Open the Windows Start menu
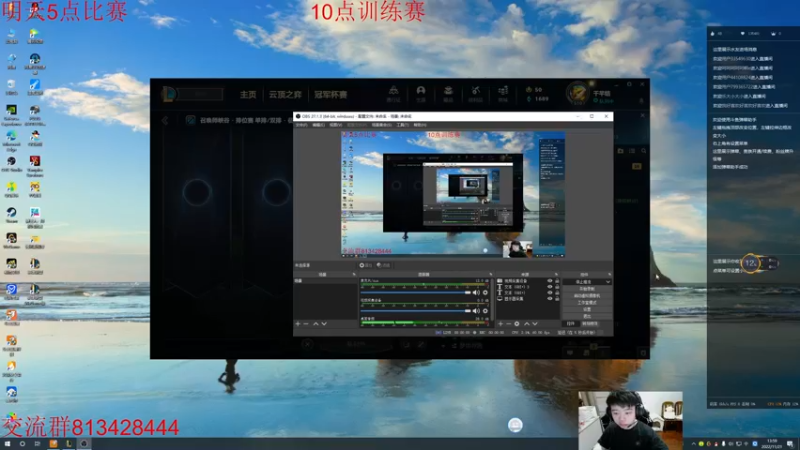This screenshot has width=800, height=450. tap(7, 444)
